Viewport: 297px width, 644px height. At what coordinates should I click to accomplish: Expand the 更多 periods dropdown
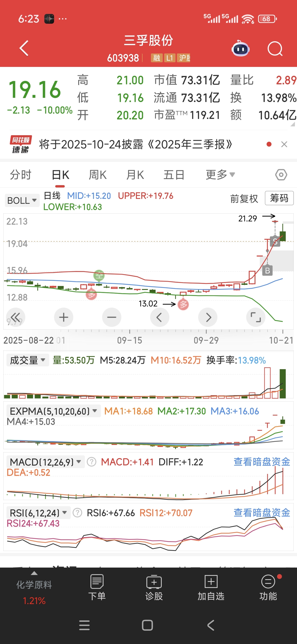[x=220, y=175]
